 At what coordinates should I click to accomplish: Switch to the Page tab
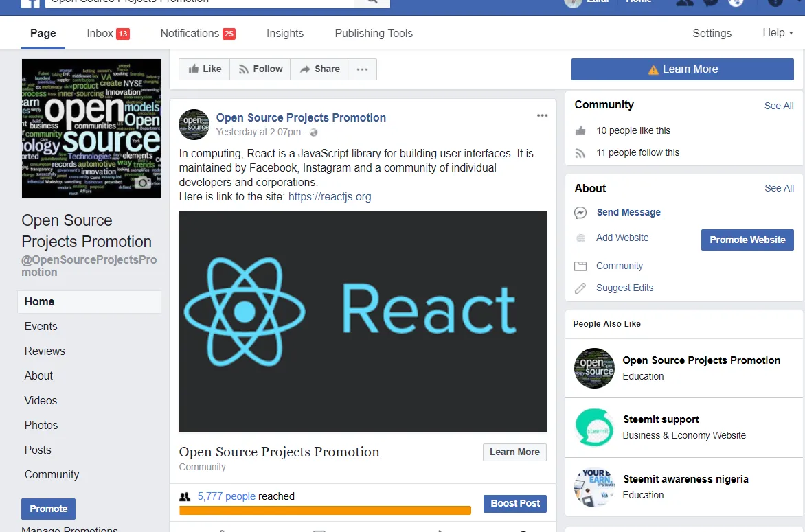click(43, 34)
